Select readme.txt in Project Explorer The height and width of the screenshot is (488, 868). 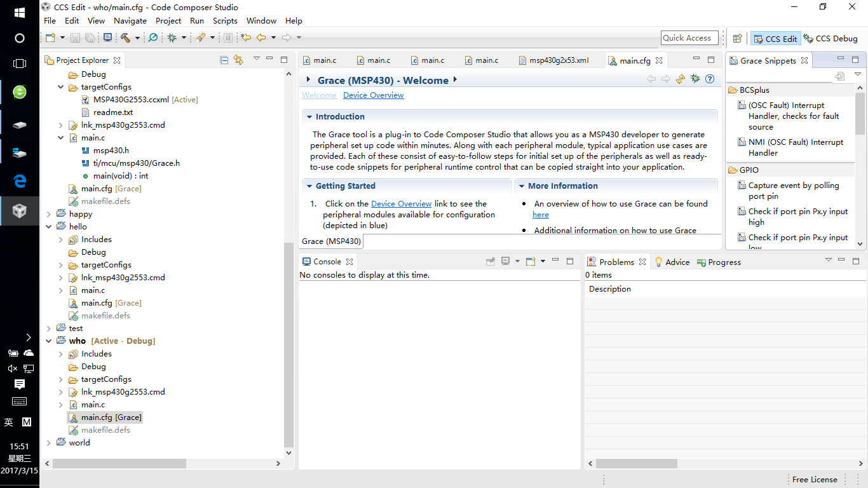106,112
